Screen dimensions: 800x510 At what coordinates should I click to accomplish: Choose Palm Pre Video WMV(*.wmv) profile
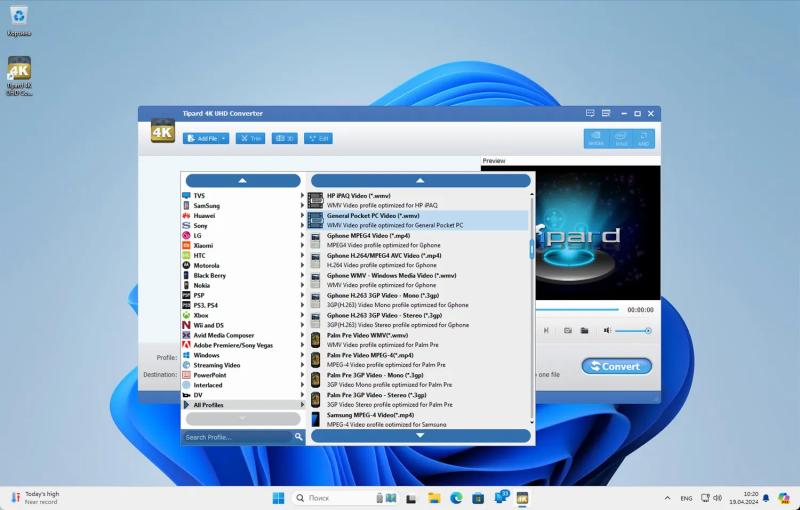pyautogui.click(x=417, y=340)
